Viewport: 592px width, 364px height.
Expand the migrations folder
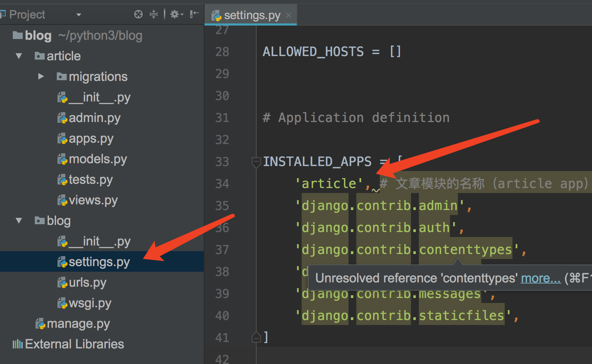click(41, 77)
